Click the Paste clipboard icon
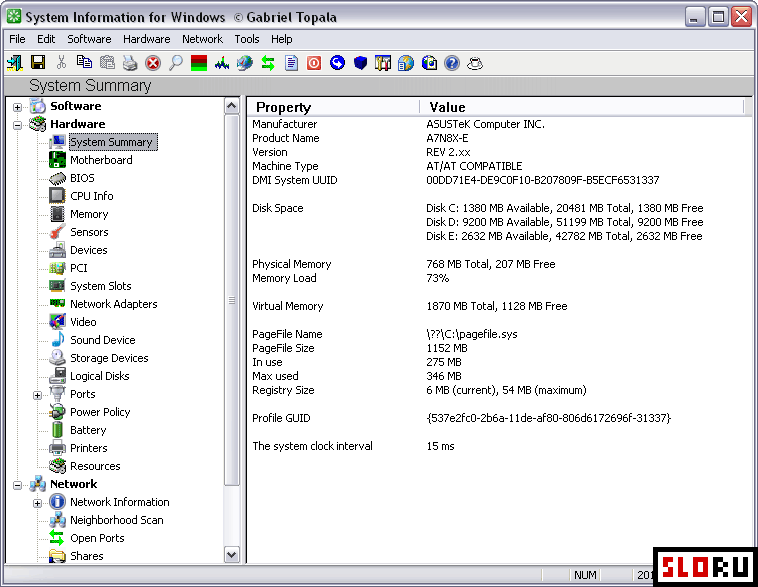The width and height of the screenshot is (758, 587). (x=107, y=62)
